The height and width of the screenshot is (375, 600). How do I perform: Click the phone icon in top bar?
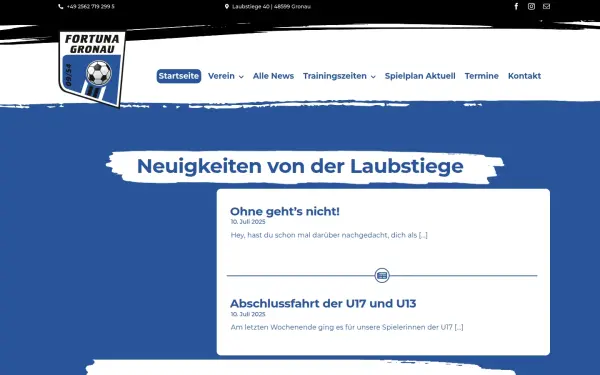[60, 7]
